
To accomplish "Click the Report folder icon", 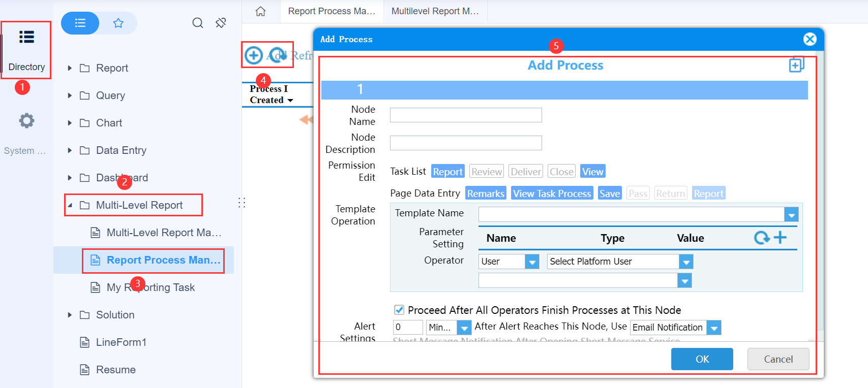I will coord(85,68).
